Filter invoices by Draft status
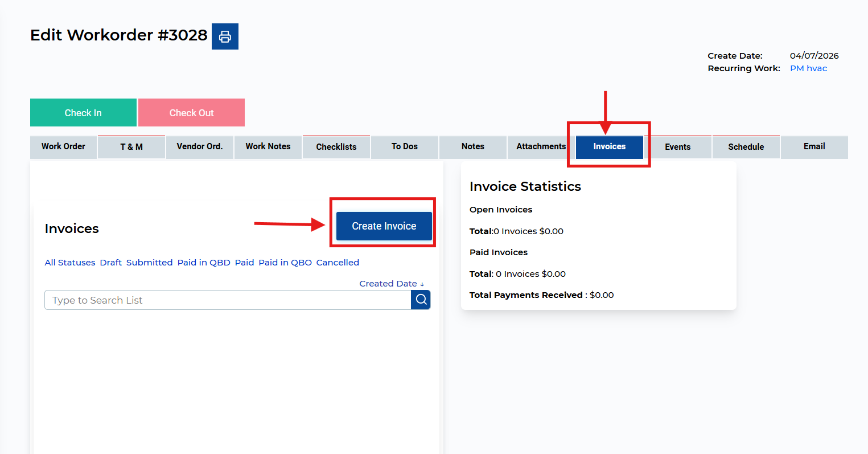The image size is (868, 454). click(111, 263)
